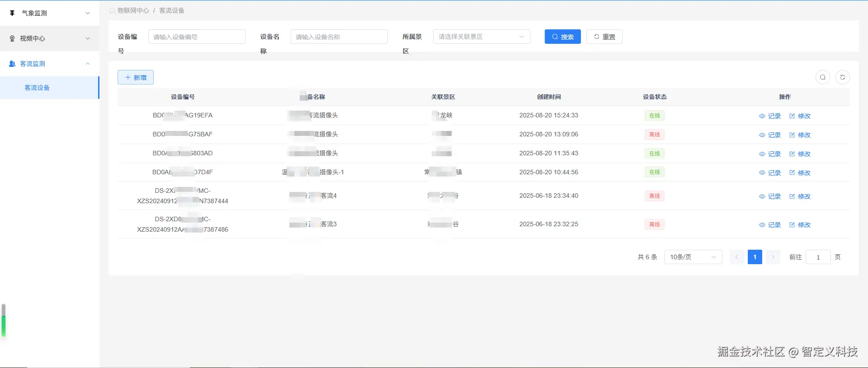This screenshot has height=368, width=868.
Task: Click creation time 2025-06-18 23:34:40
Action: pos(549,196)
